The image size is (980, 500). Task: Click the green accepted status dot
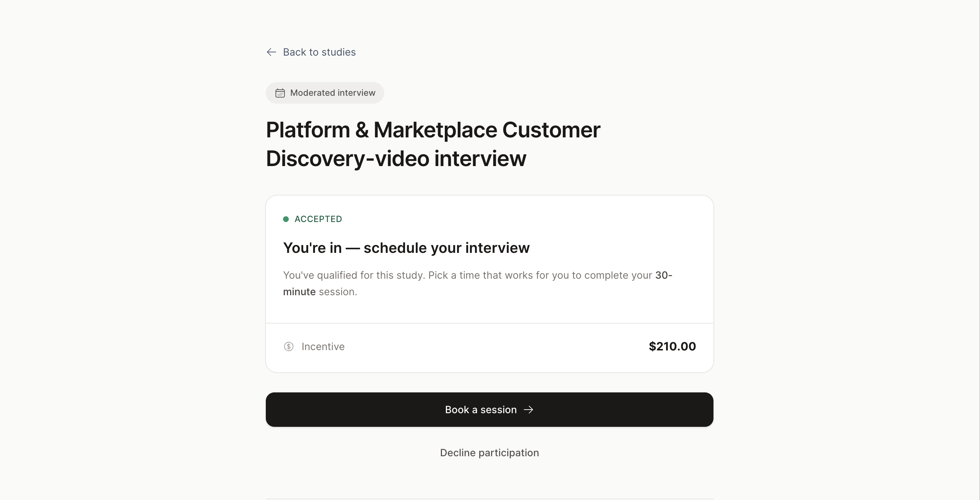[x=286, y=219]
